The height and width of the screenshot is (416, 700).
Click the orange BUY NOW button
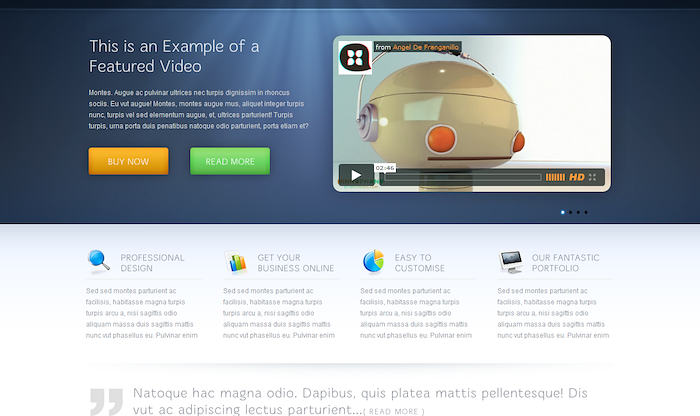click(129, 161)
